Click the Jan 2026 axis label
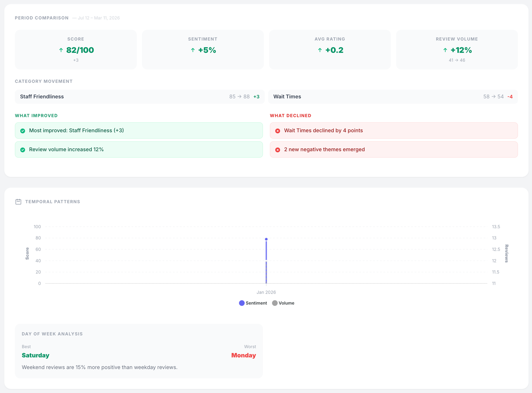The width and height of the screenshot is (532, 393). pos(266,292)
